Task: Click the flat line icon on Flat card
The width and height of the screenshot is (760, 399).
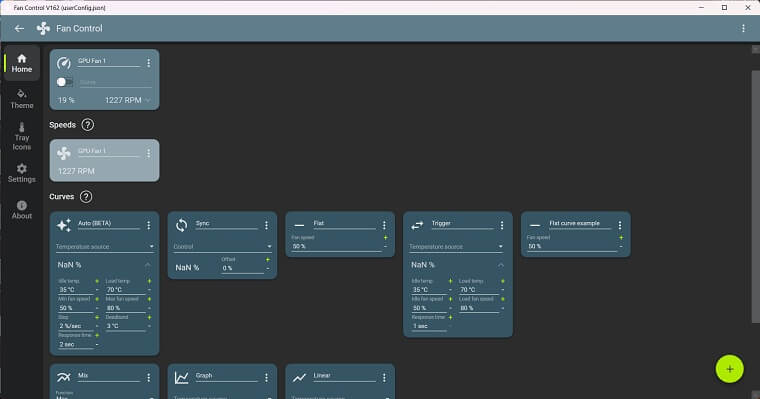Action: coord(299,225)
